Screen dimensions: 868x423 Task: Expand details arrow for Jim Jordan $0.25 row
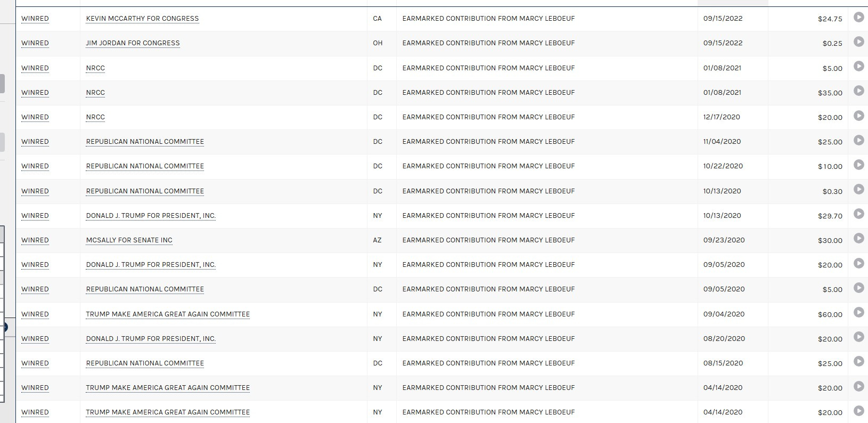858,42
